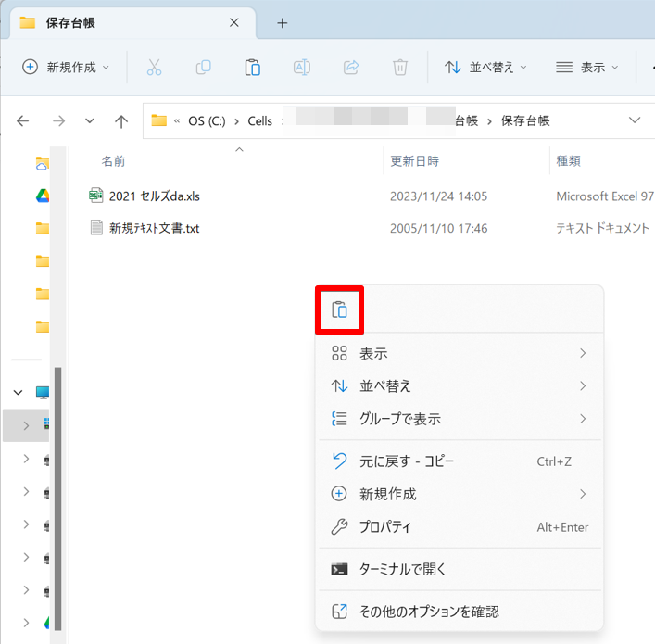Go forward with the right arrow
Viewport: 655px width, 644px height.
pyautogui.click(x=59, y=121)
